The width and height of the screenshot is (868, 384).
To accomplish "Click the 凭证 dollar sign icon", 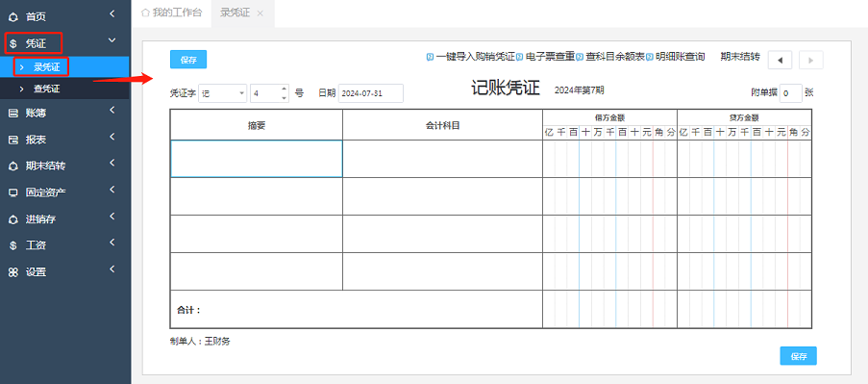I will tap(13, 43).
